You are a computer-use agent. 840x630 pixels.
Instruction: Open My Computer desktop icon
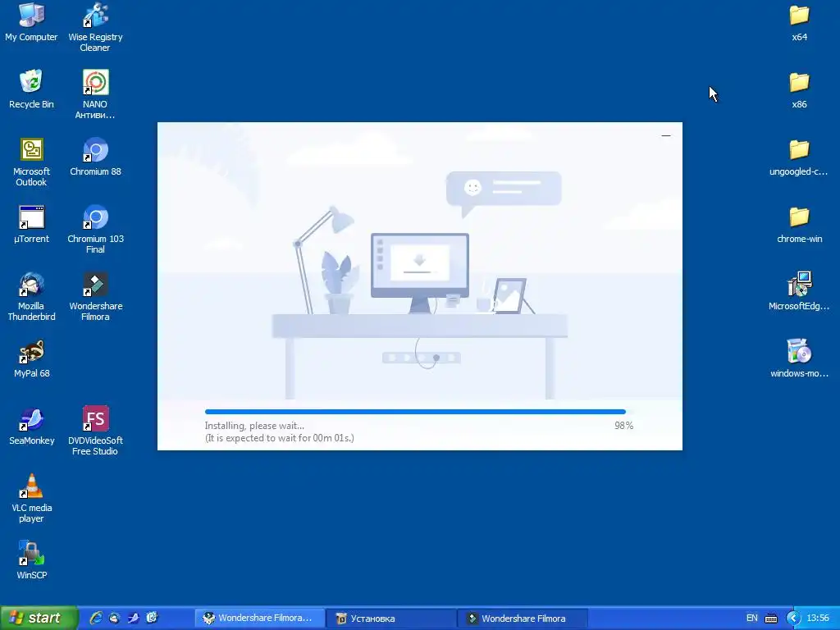(x=31, y=21)
